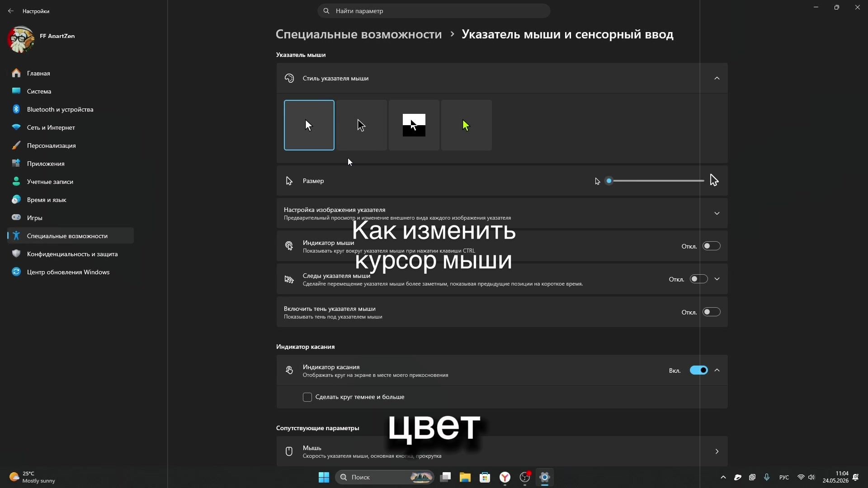Click the microphone tray icon
Viewport: 868px width, 488px height.
point(767,477)
